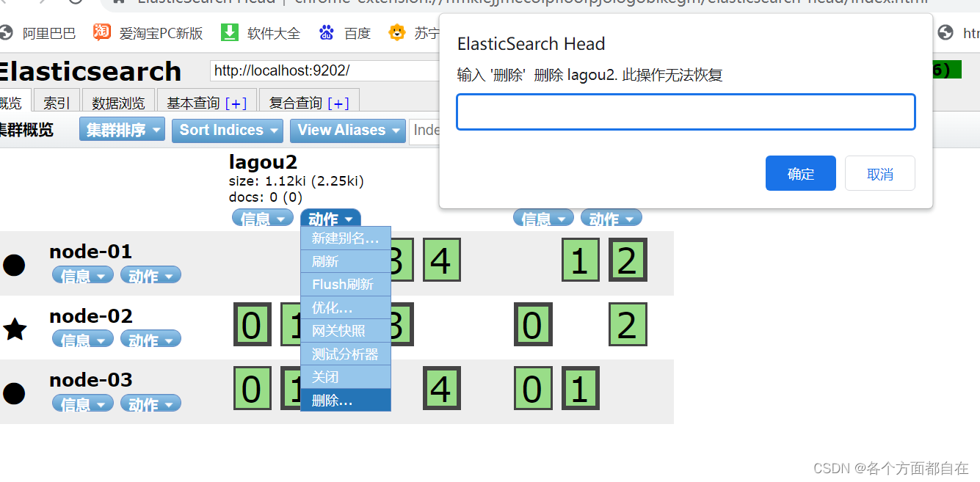Switch to the 复合查询 tab
980x482 pixels.
[296, 102]
